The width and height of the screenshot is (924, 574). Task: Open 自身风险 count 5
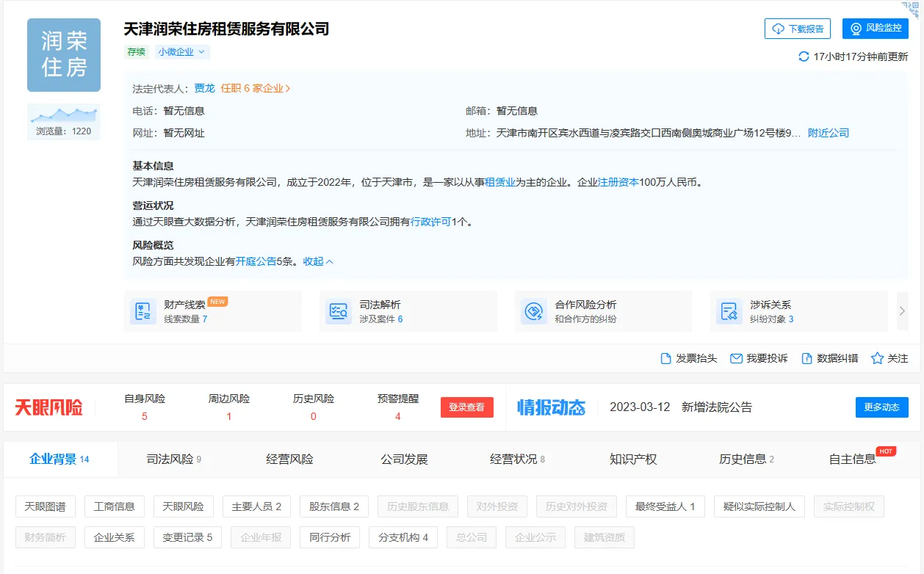pos(145,416)
